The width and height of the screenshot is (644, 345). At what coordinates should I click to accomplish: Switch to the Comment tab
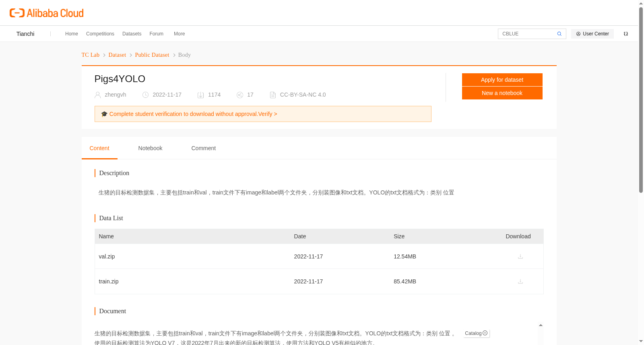click(204, 148)
